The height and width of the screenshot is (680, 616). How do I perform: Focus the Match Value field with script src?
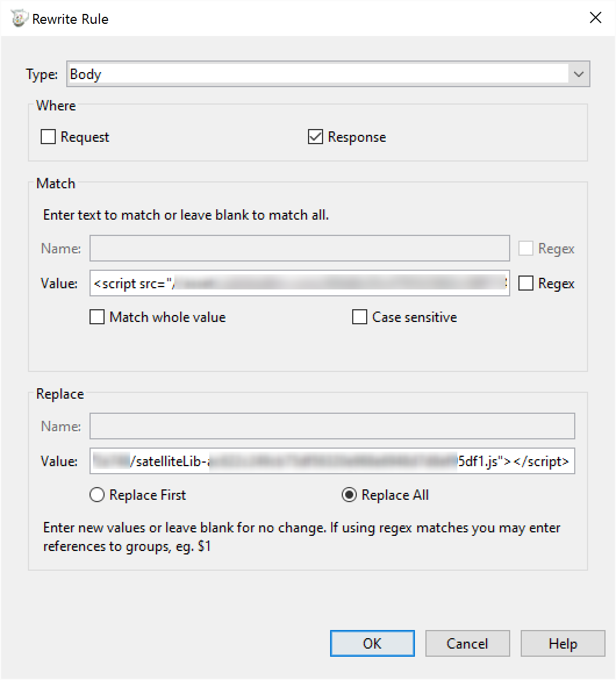[299, 284]
